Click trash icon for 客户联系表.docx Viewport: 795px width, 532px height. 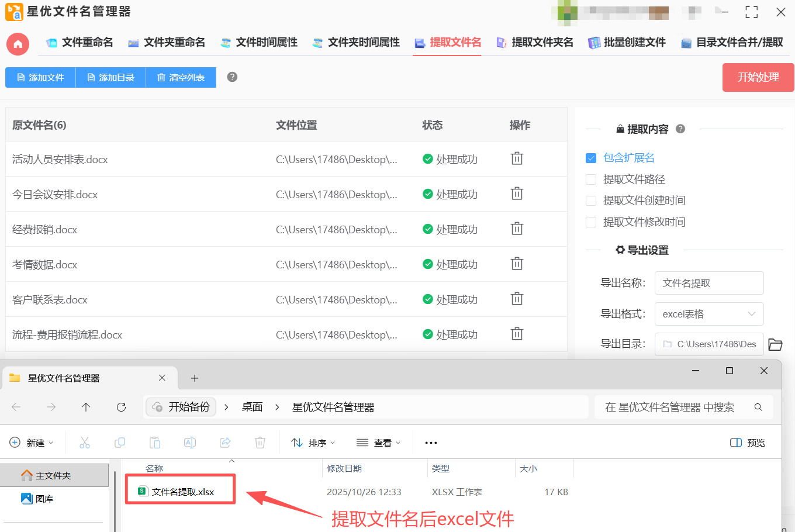pos(517,299)
